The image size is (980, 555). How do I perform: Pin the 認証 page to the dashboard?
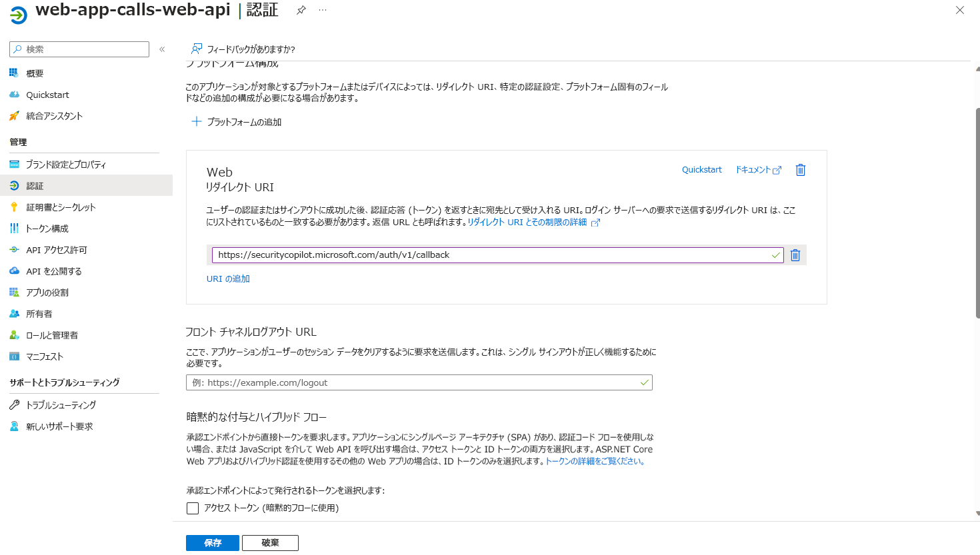tap(301, 10)
